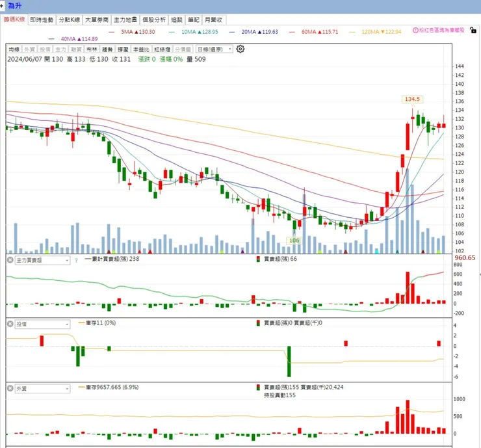This screenshot has height=448, width=481.
Task: Toggle the 紅綠燈 indicator button
Action: tap(162, 49)
